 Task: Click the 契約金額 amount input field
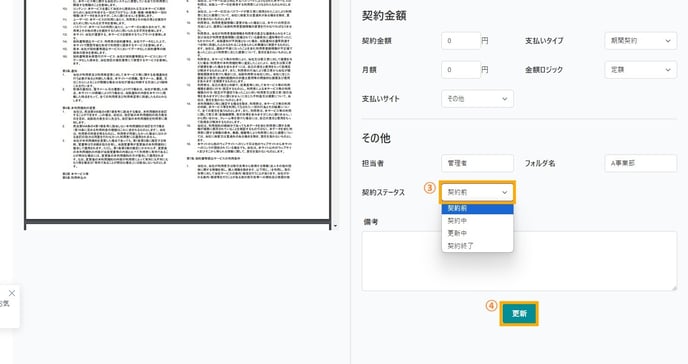tap(461, 41)
